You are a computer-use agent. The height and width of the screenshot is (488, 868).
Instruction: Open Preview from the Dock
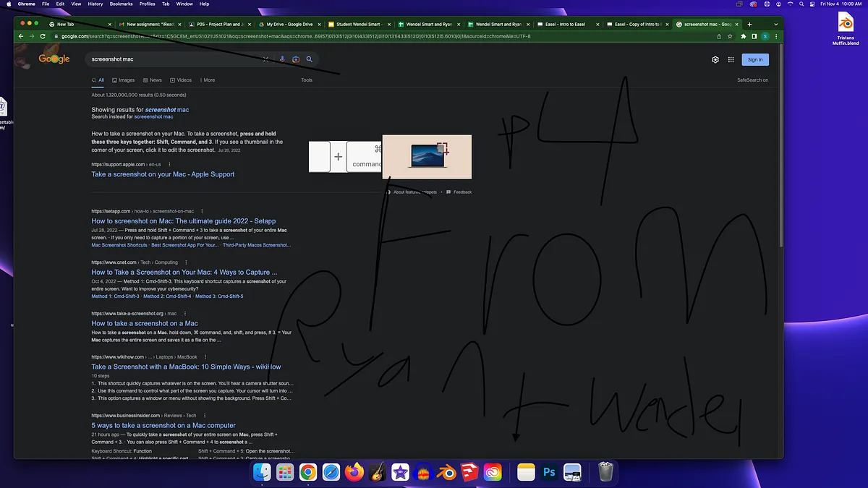pyautogui.click(x=572, y=473)
